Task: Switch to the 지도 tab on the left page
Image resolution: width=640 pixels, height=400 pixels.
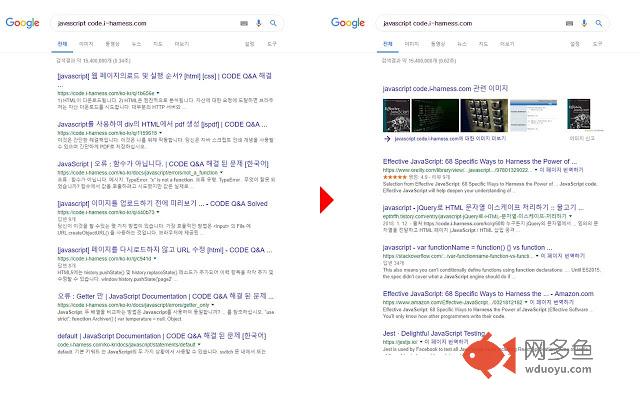Action: pos(158,44)
